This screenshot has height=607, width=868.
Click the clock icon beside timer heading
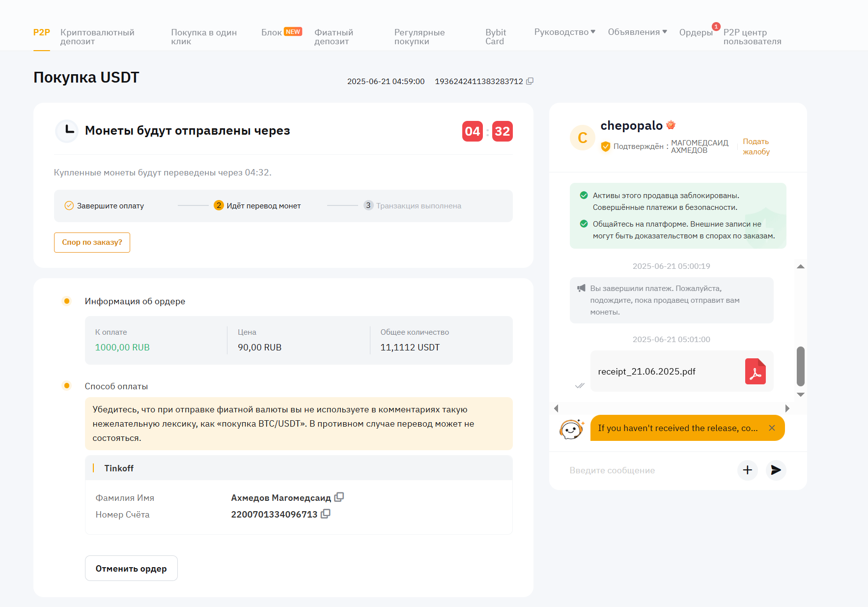click(67, 131)
